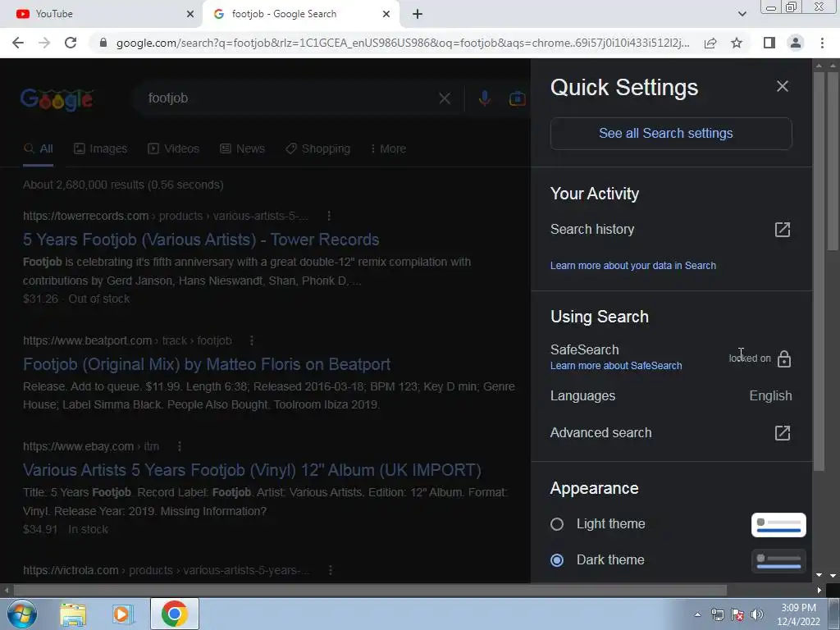Close the Quick Settings panel
840x630 pixels.
pyautogui.click(x=782, y=86)
